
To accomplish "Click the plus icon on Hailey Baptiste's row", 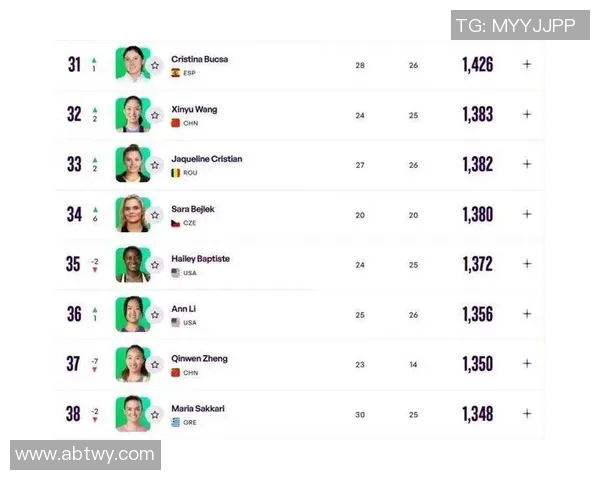I will point(527,264).
